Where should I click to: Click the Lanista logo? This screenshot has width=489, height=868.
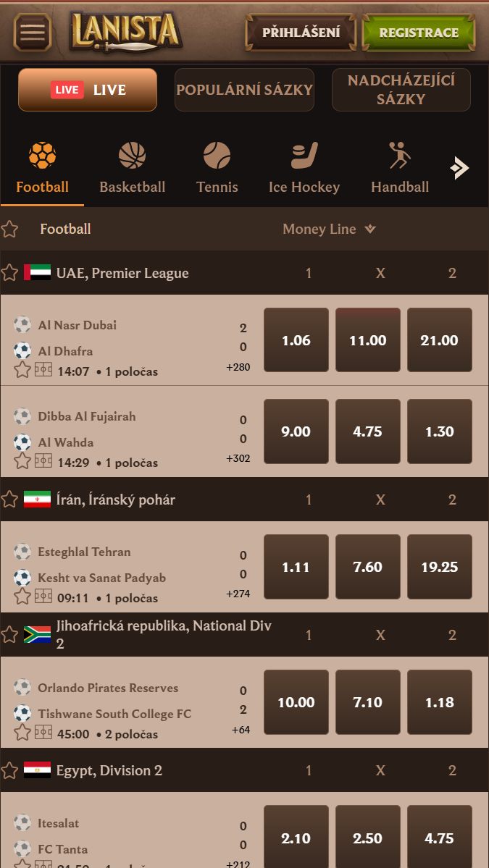click(x=125, y=32)
